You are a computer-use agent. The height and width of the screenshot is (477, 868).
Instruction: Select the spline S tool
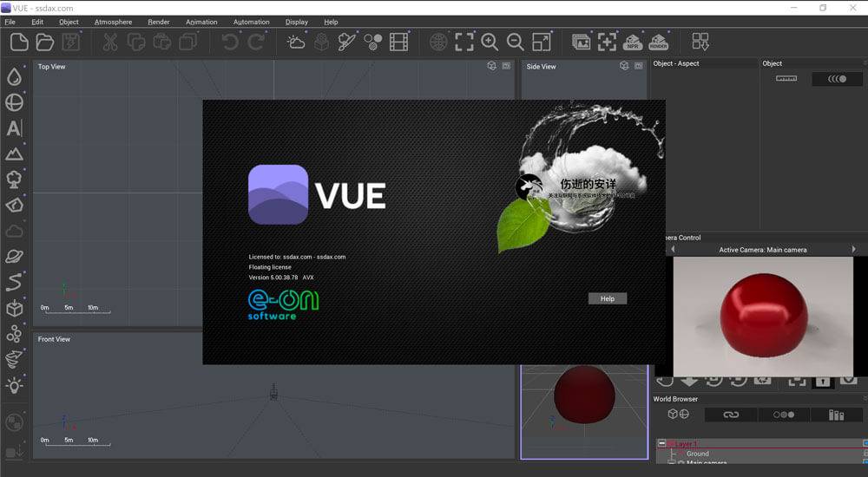pos(15,282)
